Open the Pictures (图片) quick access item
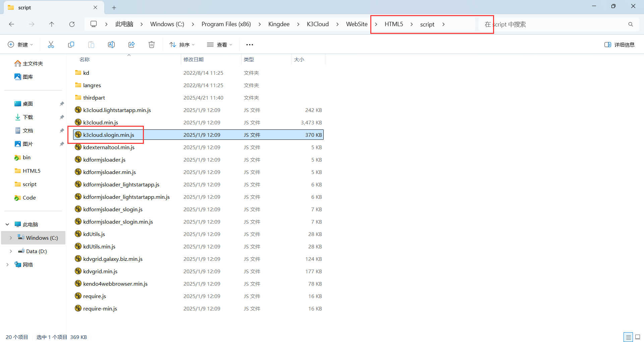 tap(24, 144)
